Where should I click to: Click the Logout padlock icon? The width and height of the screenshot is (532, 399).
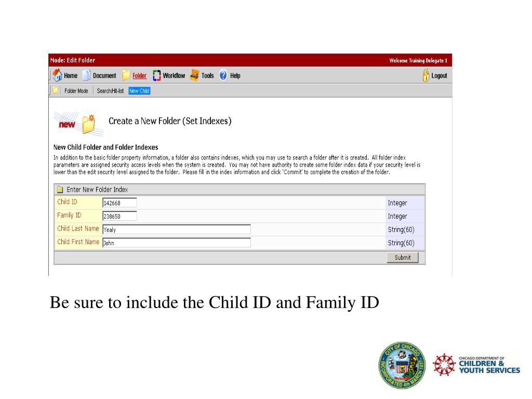[x=425, y=75]
